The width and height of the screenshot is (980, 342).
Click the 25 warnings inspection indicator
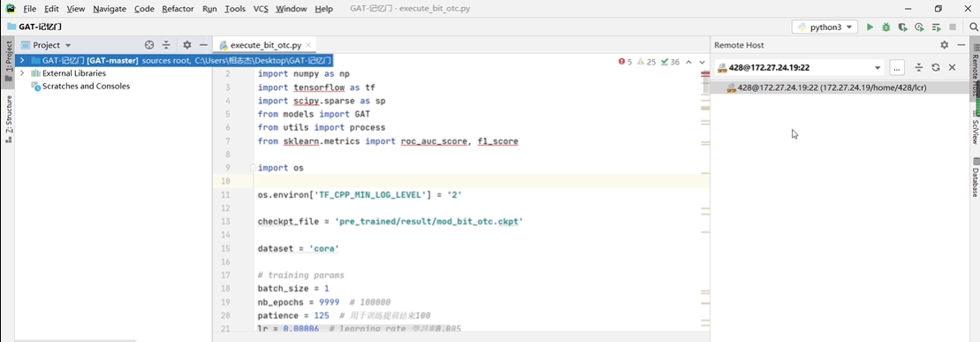(x=646, y=62)
